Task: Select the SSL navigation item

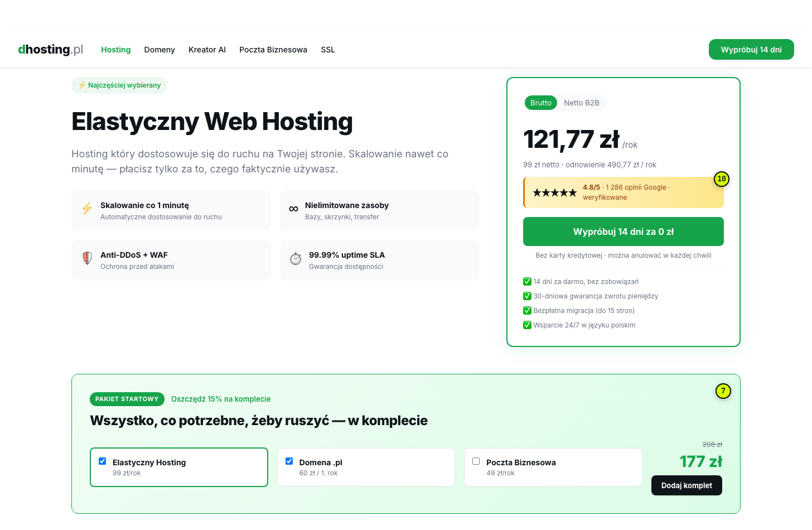Action: pyautogui.click(x=328, y=50)
